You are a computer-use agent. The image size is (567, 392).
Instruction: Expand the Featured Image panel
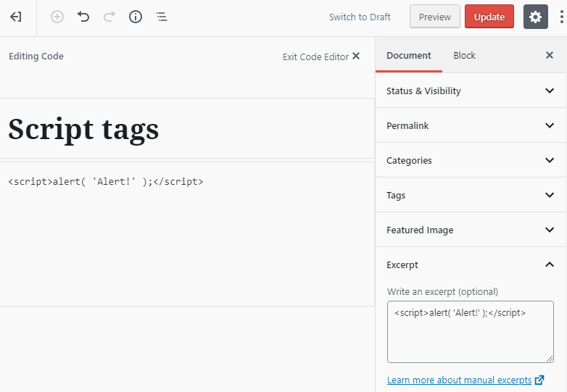(x=471, y=230)
